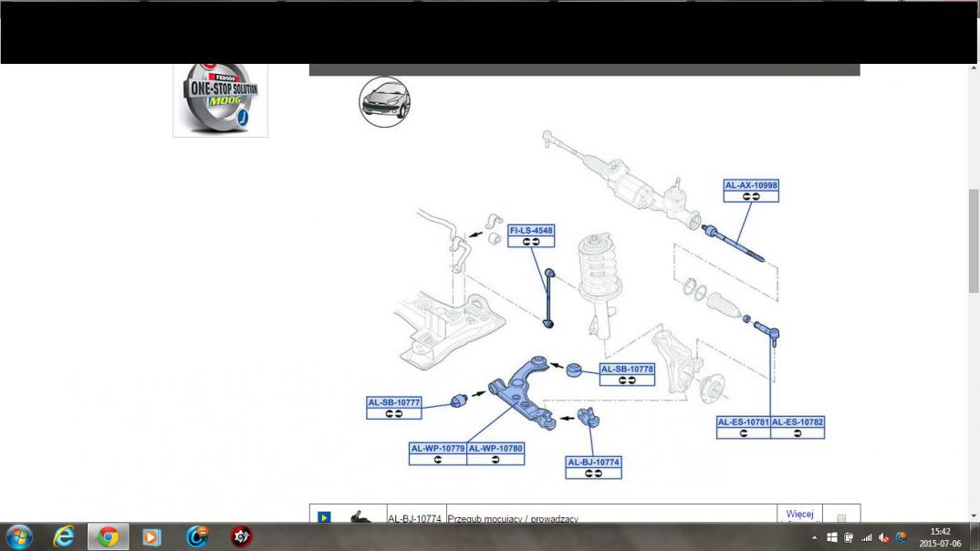980x551 pixels.
Task: Click side icons under AL-SB-10777
Action: 394,413
